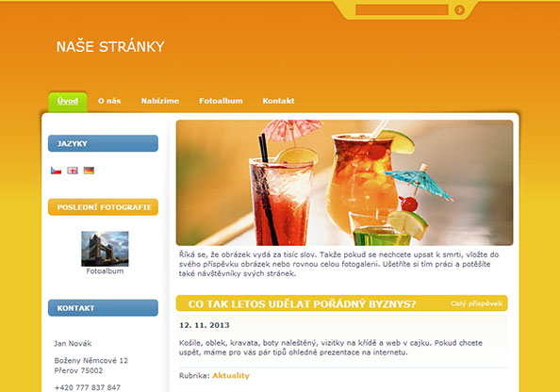Image resolution: width=560 pixels, height=392 pixels.
Task: Click the round search arrow button
Action: [460, 10]
